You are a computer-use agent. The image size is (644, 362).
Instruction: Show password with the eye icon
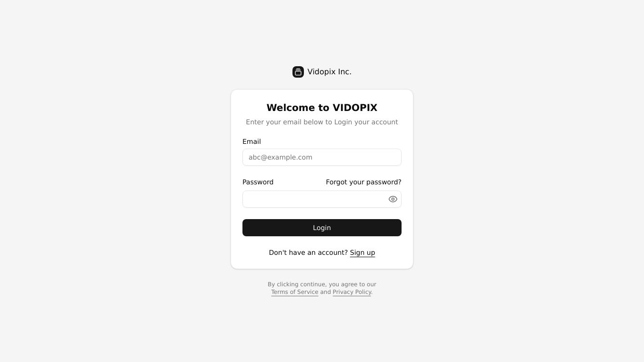click(393, 199)
